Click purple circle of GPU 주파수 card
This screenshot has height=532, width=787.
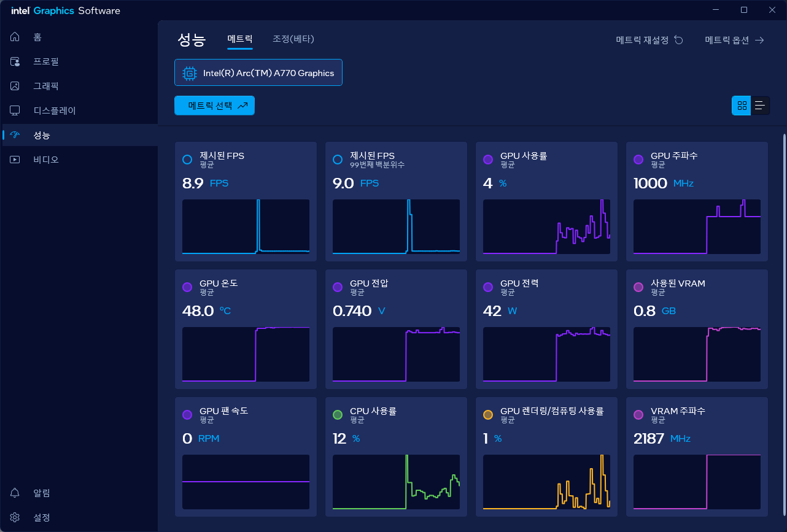click(x=638, y=160)
